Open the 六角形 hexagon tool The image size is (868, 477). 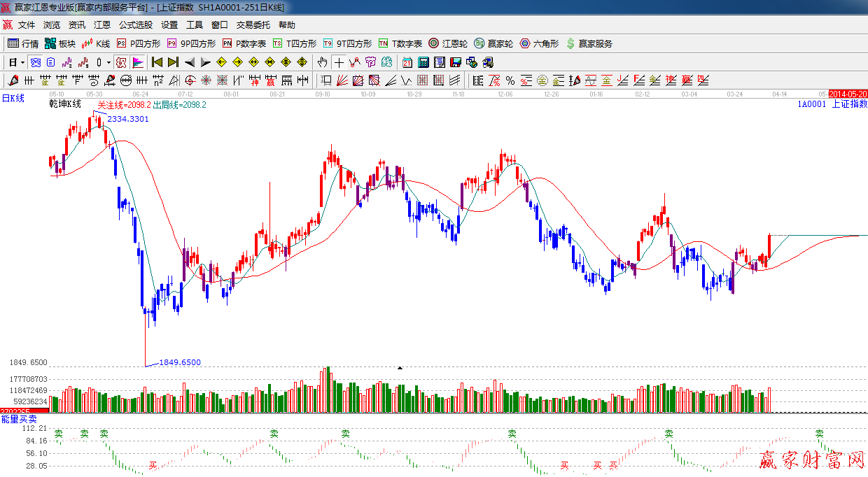(539, 43)
